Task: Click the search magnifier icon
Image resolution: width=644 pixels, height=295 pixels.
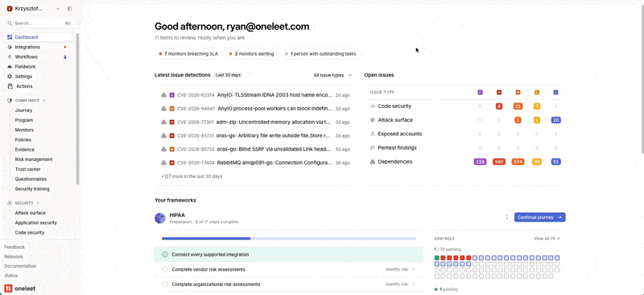Action: click(x=10, y=23)
